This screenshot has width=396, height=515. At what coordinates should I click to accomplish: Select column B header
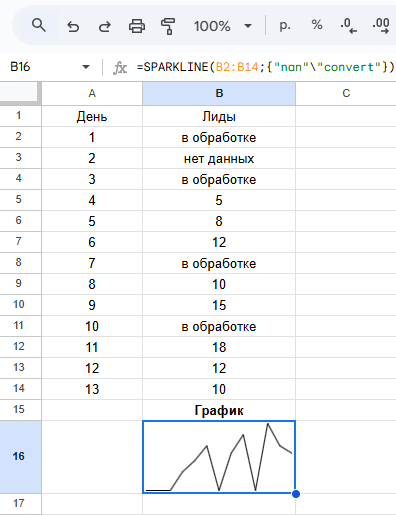(219, 93)
